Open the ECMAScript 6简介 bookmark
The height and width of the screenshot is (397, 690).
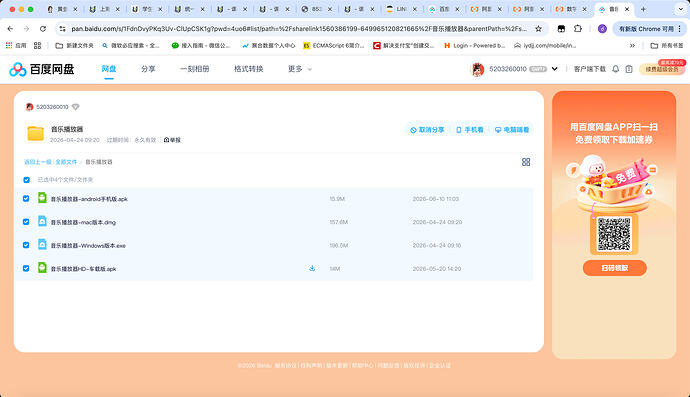[x=334, y=45]
